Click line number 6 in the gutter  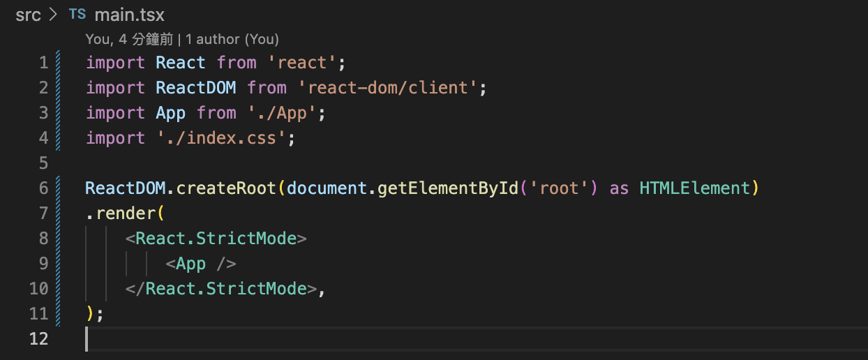click(x=43, y=188)
